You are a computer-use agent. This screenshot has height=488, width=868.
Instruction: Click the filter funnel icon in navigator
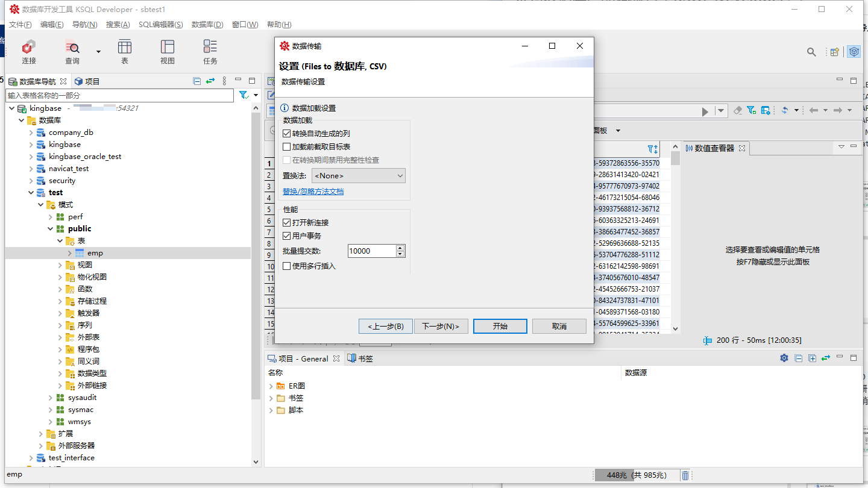(244, 95)
